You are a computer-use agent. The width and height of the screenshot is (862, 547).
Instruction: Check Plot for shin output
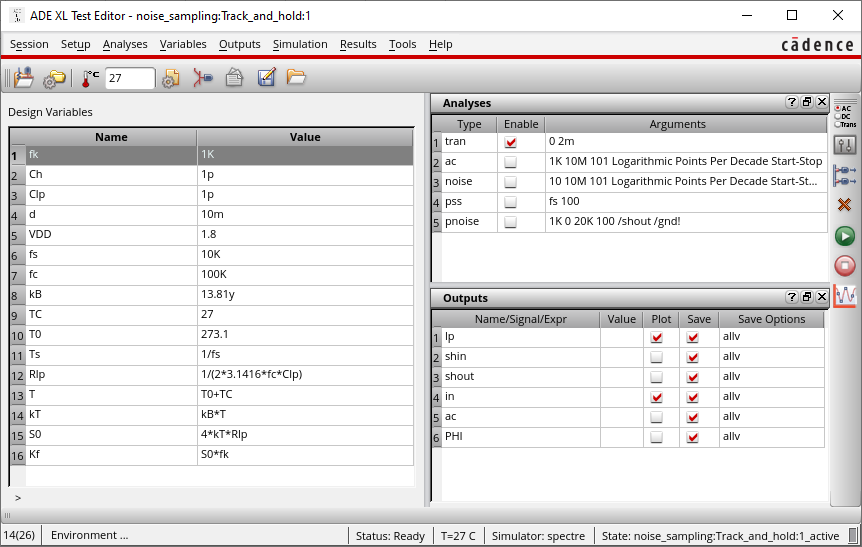pyautogui.click(x=656, y=357)
